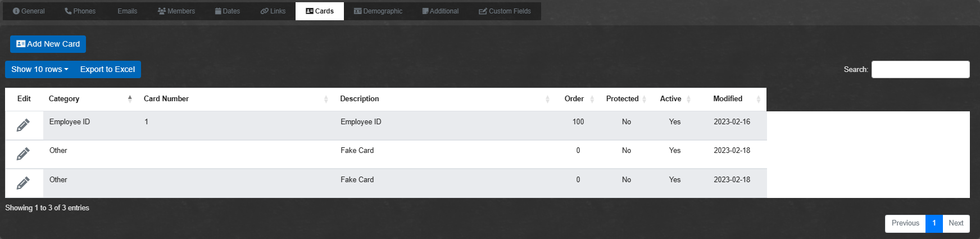This screenshot has width=980, height=239.
Task: Click the Search input field
Action: [x=920, y=69]
